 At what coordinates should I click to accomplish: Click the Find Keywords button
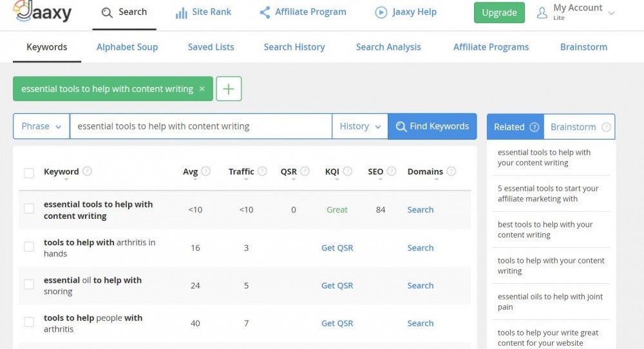(x=432, y=126)
